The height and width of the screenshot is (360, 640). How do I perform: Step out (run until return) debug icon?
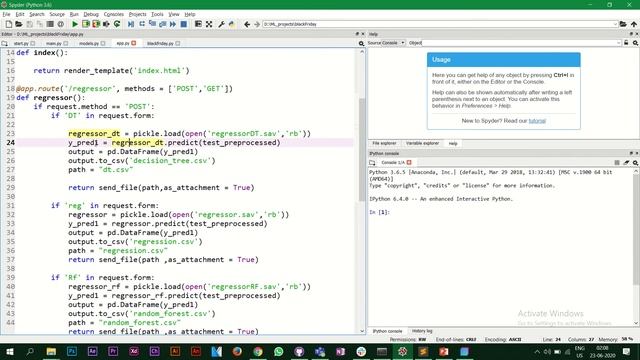coord(162,24)
